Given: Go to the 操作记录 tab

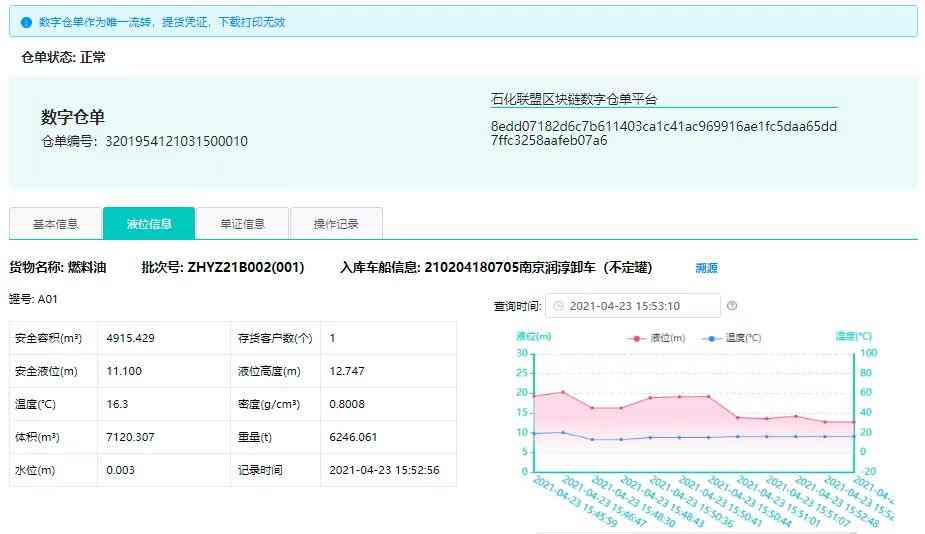Looking at the screenshot, I should (x=336, y=224).
